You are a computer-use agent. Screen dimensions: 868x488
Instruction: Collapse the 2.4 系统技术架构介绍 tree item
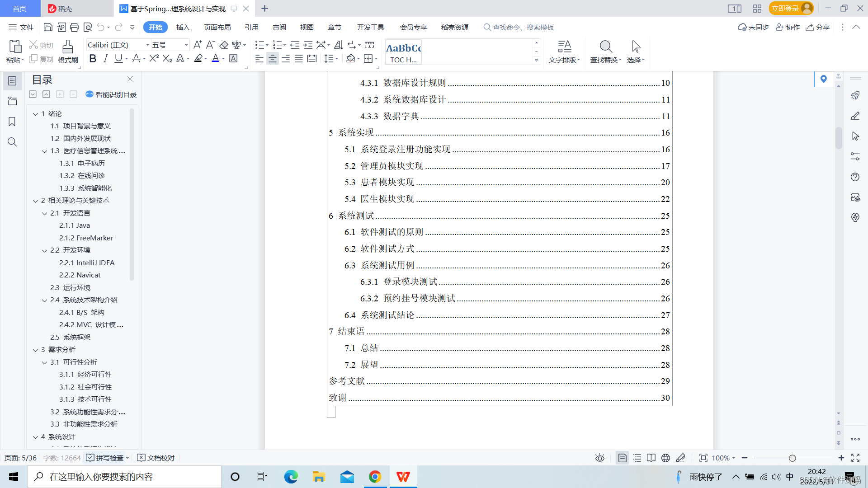click(x=44, y=300)
